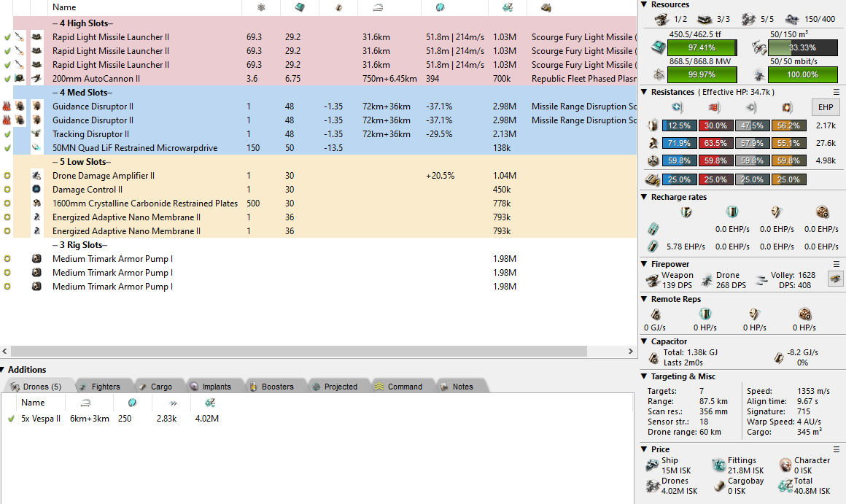Collapse the Firepower section
This screenshot has height=504, width=846.
[x=644, y=264]
